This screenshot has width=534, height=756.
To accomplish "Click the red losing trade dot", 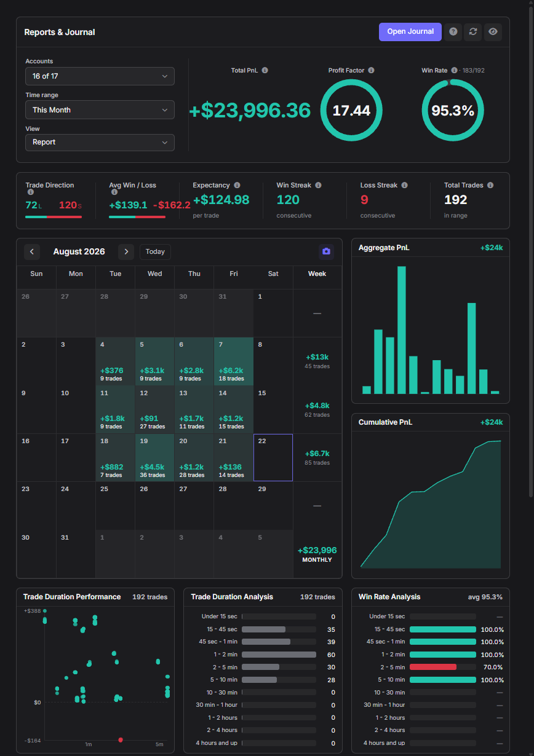I will pos(121,739).
